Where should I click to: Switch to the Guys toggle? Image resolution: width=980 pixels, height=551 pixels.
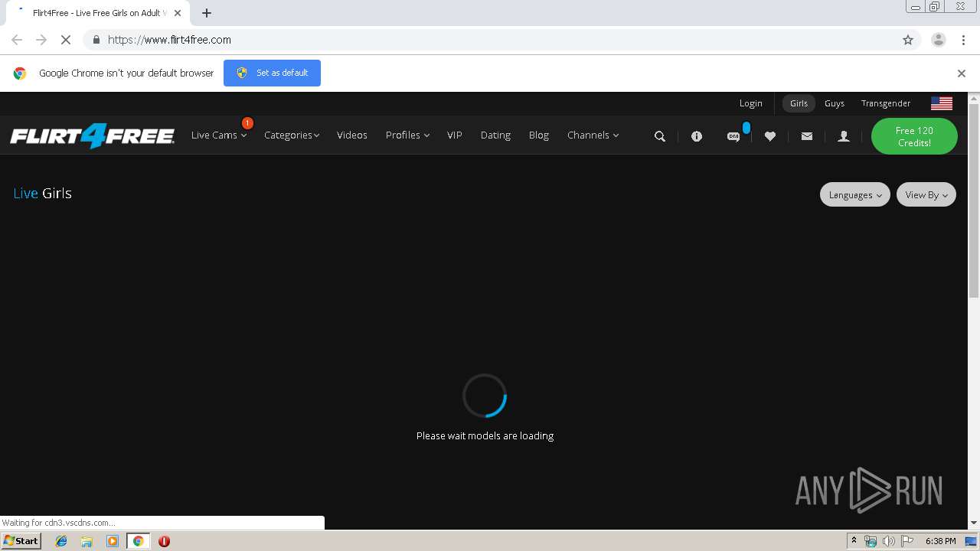pyautogui.click(x=835, y=103)
